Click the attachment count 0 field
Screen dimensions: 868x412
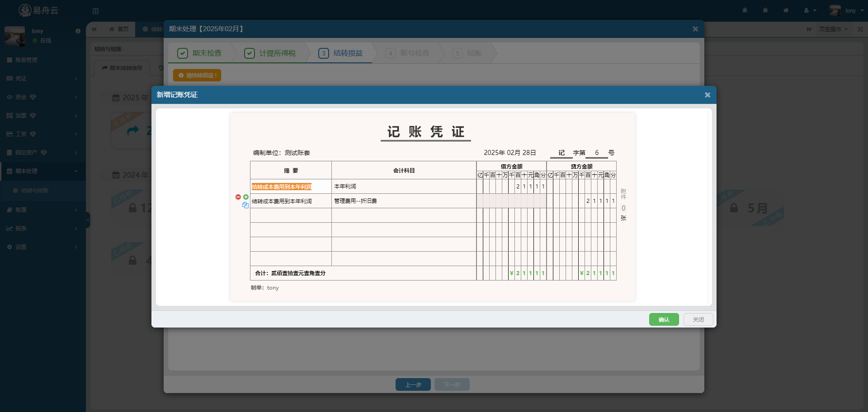pos(623,208)
